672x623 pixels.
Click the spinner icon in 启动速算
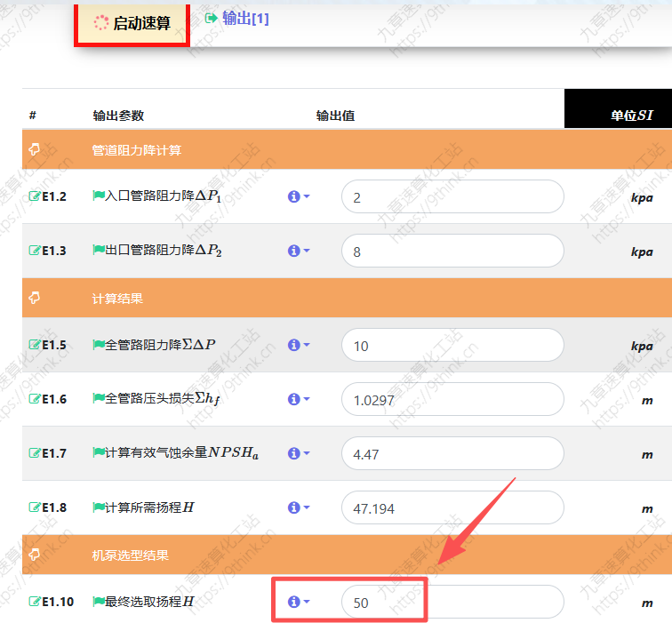click(101, 23)
